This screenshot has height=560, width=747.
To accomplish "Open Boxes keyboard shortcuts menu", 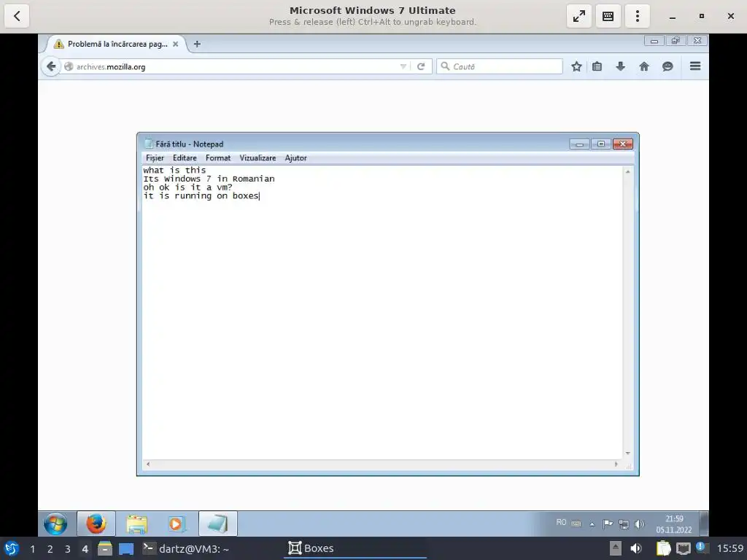I will coord(608,16).
